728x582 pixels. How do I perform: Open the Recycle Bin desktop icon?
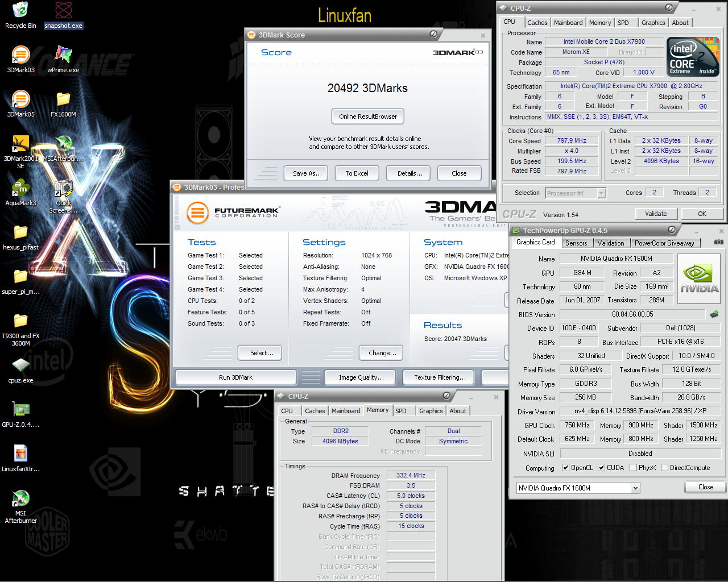(20, 15)
